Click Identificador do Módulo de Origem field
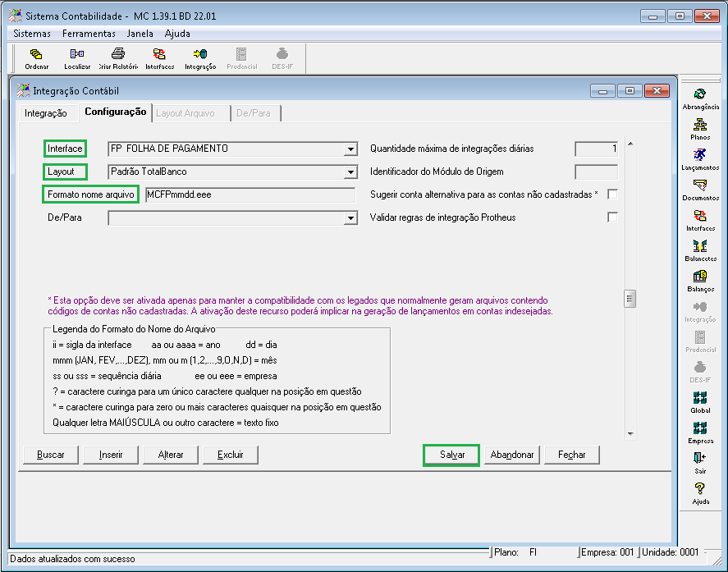This screenshot has height=572, width=728. [x=596, y=172]
